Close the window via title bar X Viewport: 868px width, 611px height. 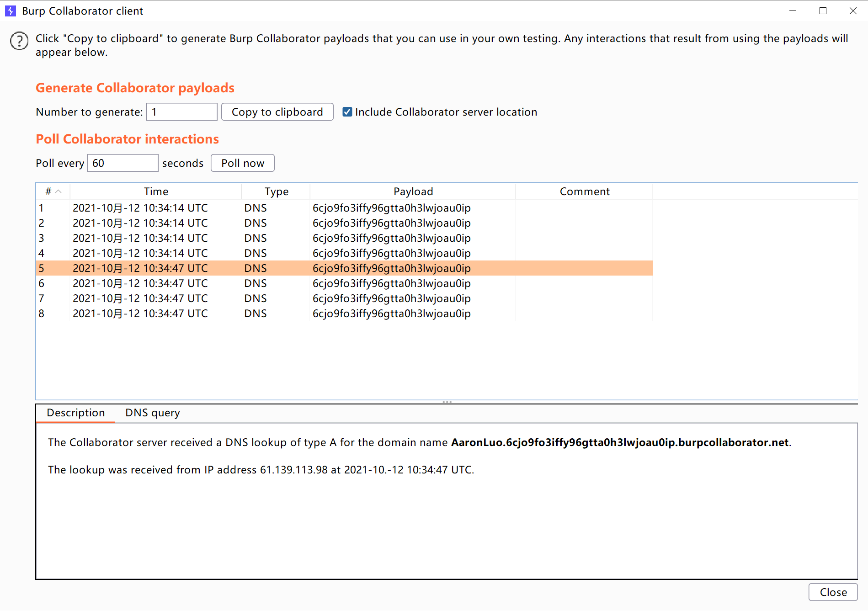pyautogui.click(x=853, y=11)
